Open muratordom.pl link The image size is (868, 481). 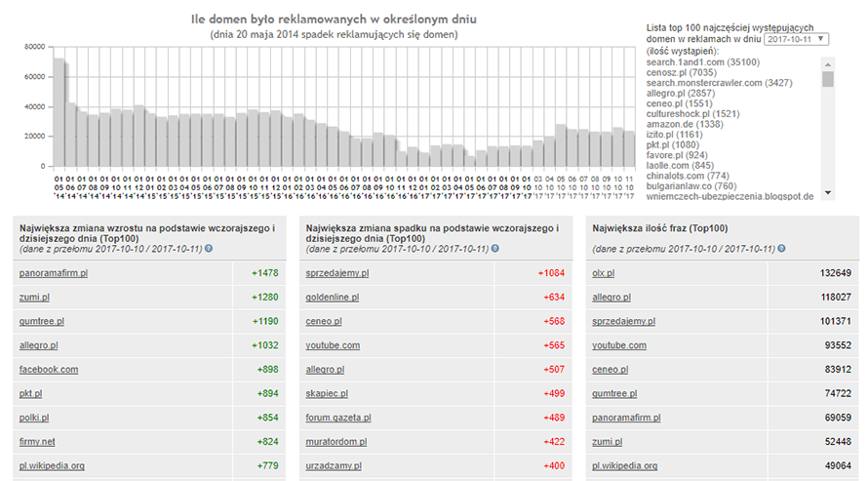(336, 442)
